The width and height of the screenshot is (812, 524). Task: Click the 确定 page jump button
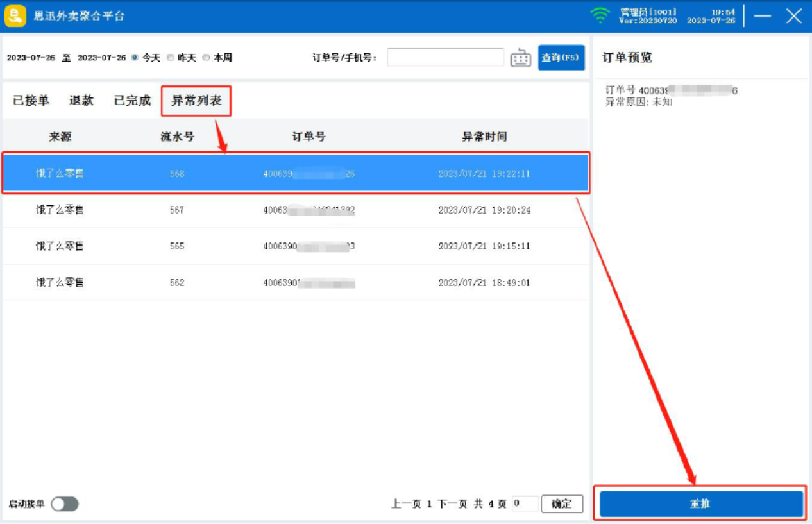562,504
